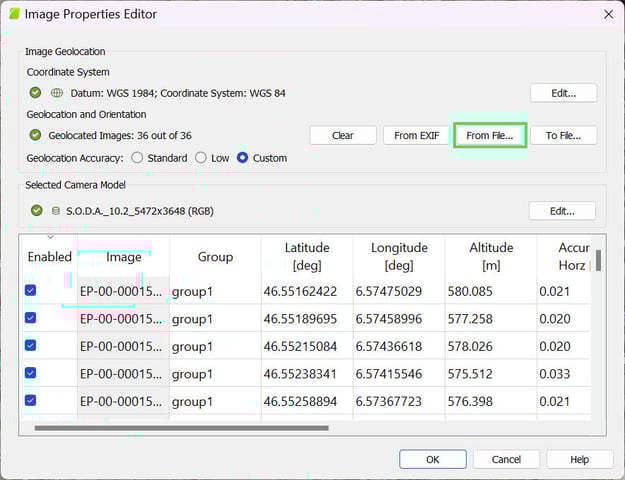Image resolution: width=625 pixels, height=480 pixels.
Task: Select image name in row with latitude 46.55215084
Action: 123,346
